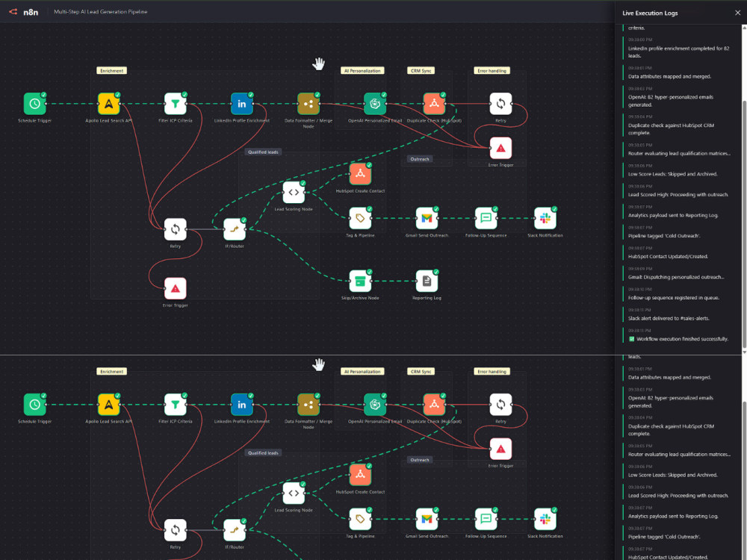Click Retry node beside Duplicate Check, upper copy
The image size is (747, 560).
[500, 104]
